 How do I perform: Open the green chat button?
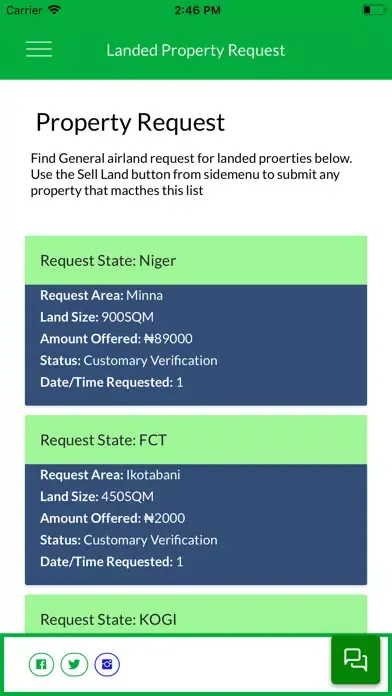[356, 660]
